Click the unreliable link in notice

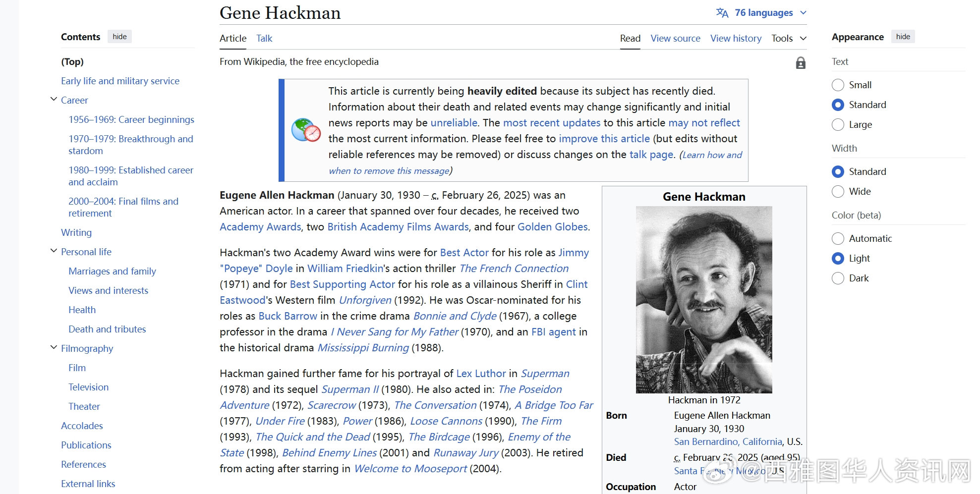(x=454, y=123)
